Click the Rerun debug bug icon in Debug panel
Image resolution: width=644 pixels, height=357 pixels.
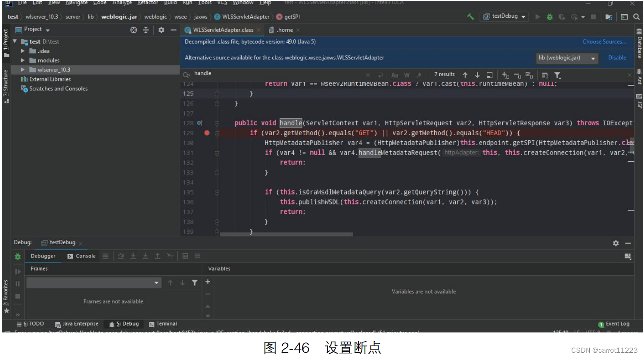point(18,257)
